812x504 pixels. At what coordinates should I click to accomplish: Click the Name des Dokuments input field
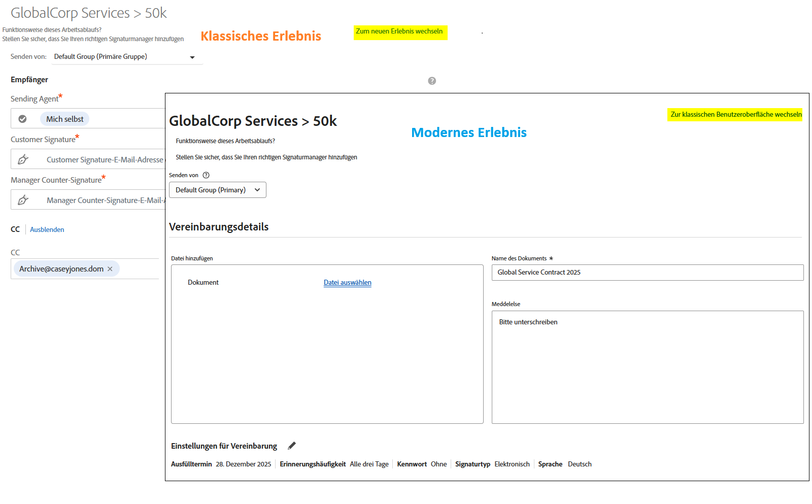click(x=648, y=273)
